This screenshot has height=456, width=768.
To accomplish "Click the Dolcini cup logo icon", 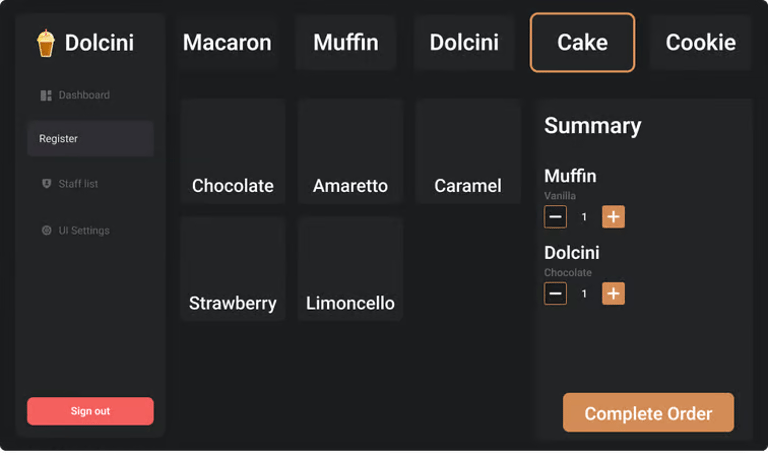I will tap(46, 43).
